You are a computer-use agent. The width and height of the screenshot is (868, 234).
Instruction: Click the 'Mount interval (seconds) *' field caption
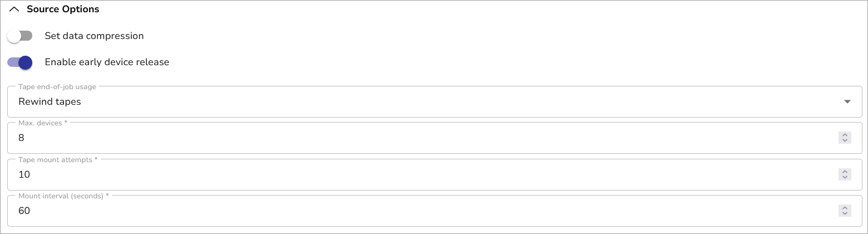pyautogui.click(x=63, y=196)
